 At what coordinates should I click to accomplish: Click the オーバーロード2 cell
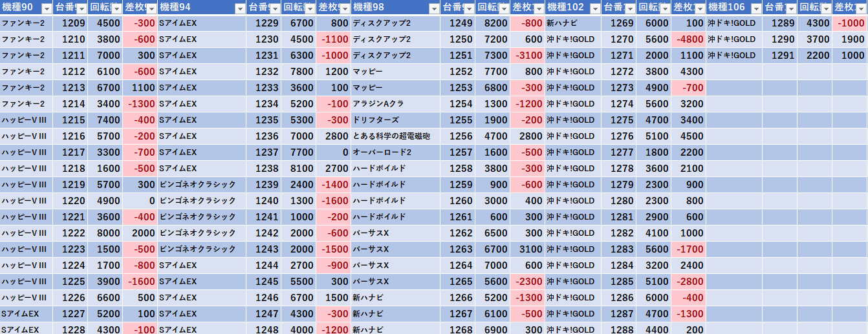(x=382, y=152)
